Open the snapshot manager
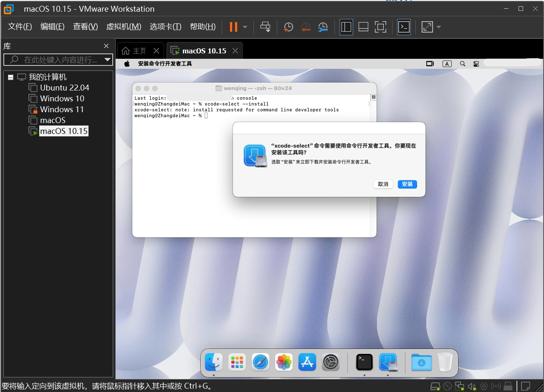Image resolution: width=544 pixels, height=392 pixels. tap(323, 27)
